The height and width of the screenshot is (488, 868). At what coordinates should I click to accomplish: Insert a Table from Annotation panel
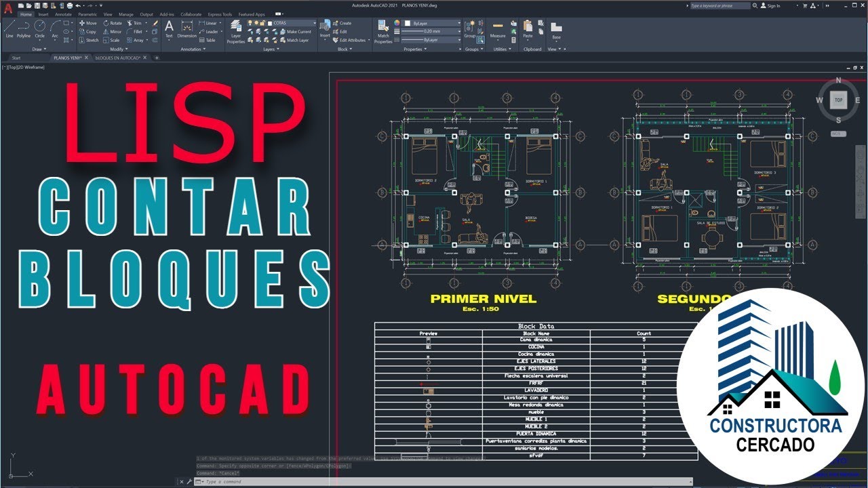pyautogui.click(x=208, y=40)
